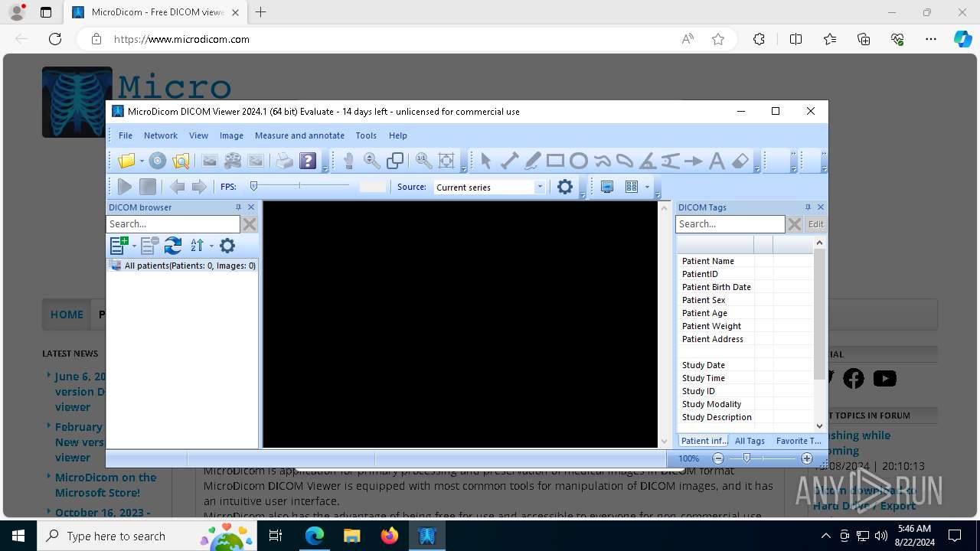Open the Tools menu
The image size is (980, 551).
pyautogui.click(x=366, y=135)
